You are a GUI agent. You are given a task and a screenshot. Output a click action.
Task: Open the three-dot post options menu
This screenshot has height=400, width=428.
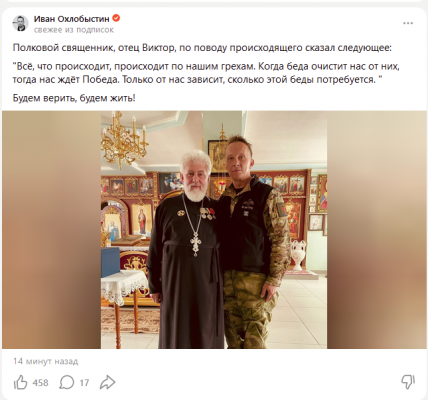pyautogui.click(x=408, y=23)
